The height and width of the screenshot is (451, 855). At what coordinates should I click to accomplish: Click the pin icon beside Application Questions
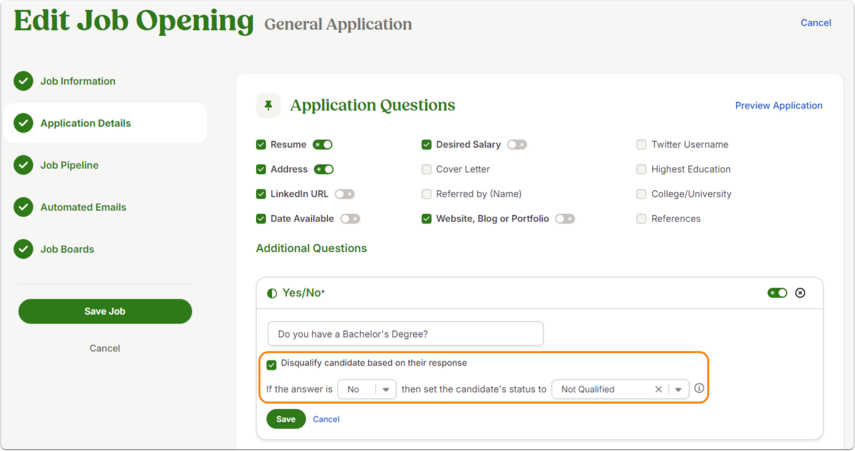tap(268, 105)
